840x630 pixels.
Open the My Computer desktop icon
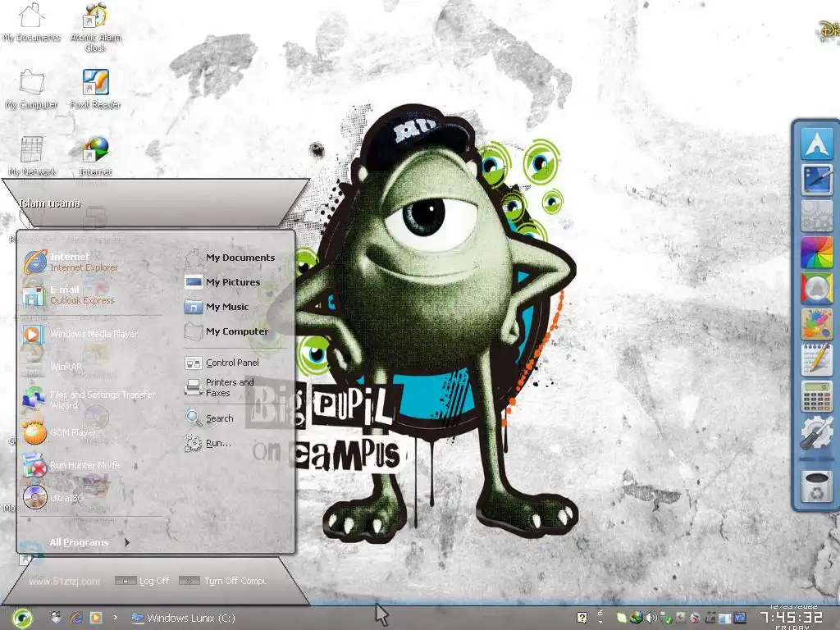coord(32,89)
